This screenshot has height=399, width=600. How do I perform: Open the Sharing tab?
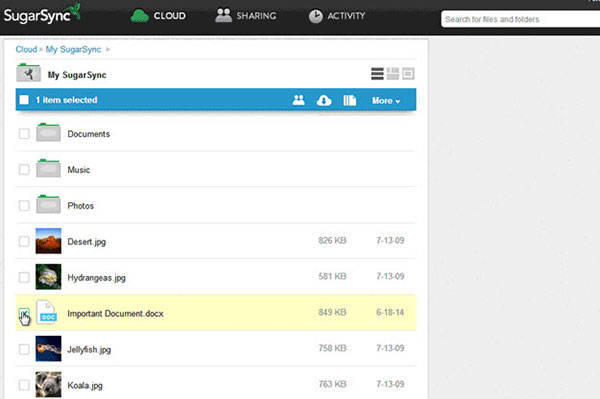click(x=246, y=16)
